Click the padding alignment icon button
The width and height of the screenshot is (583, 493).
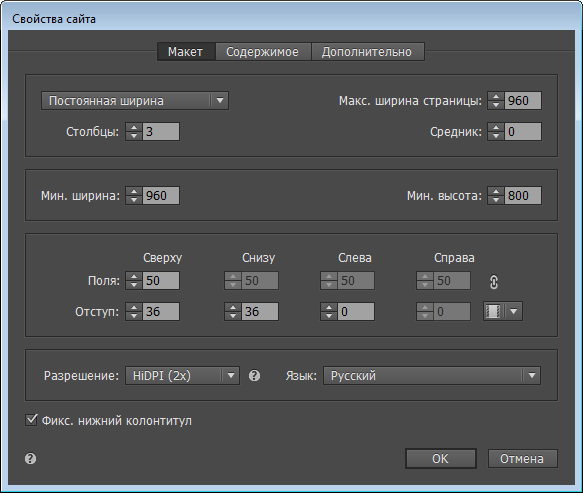point(493,311)
